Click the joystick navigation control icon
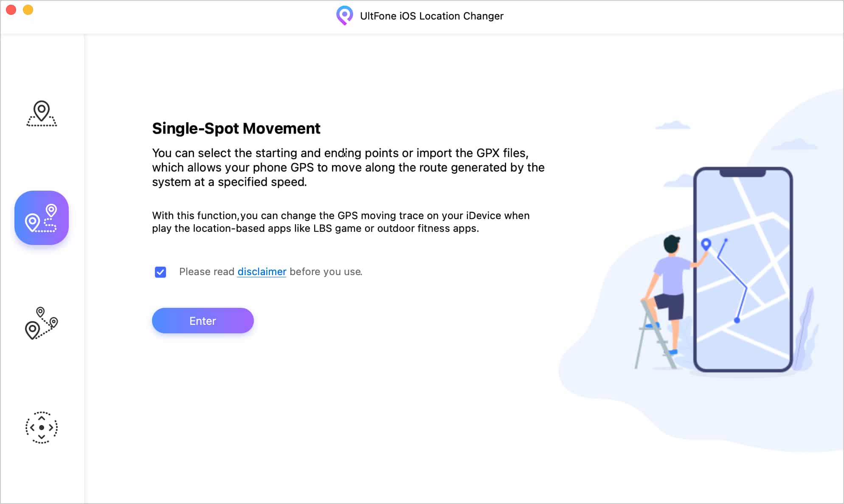 [x=41, y=428]
